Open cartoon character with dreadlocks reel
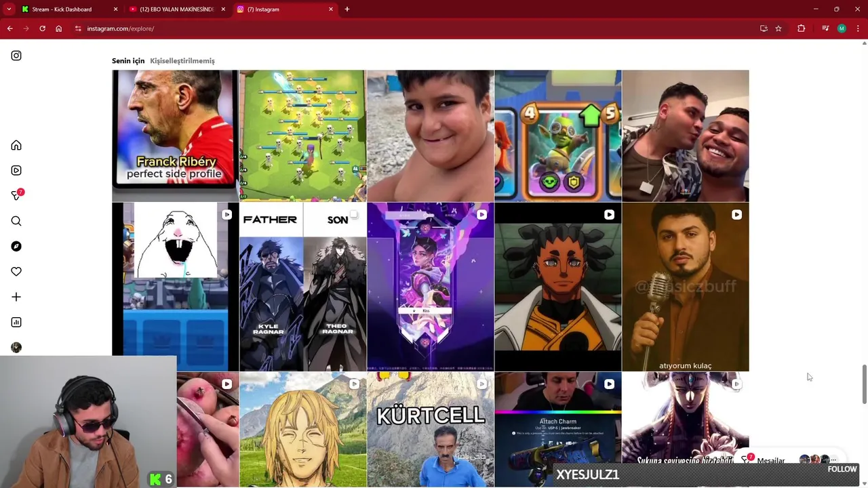The image size is (868, 488). [x=557, y=287]
